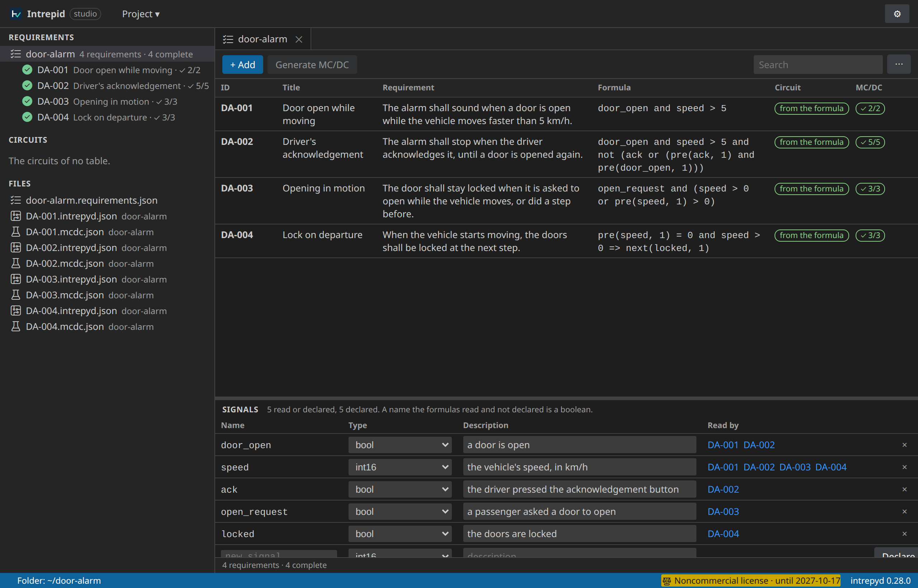Viewport: 918px width, 588px height.
Task: Click the 5/5 MC/DC badge for DA-002
Action: click(870, 142)
